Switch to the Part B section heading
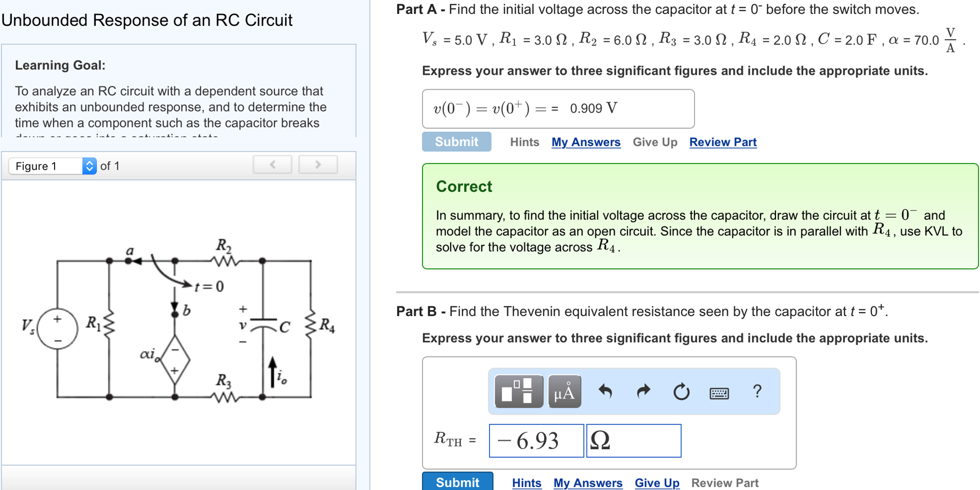 418,311
